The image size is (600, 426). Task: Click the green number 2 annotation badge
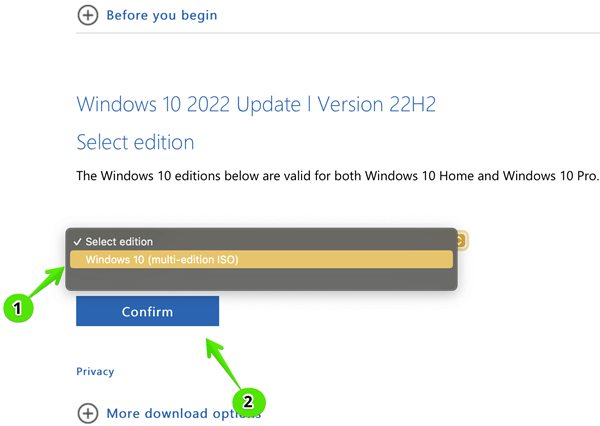249,402
